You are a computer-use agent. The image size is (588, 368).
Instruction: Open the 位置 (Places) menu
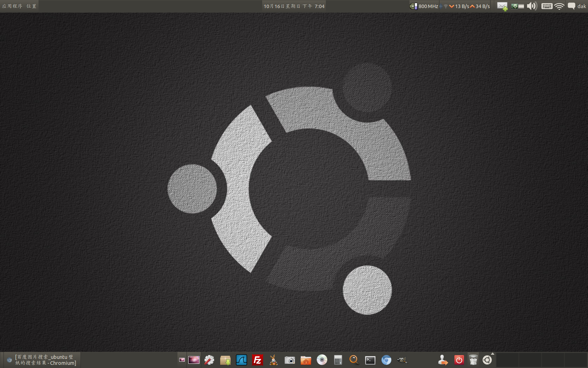31,6
